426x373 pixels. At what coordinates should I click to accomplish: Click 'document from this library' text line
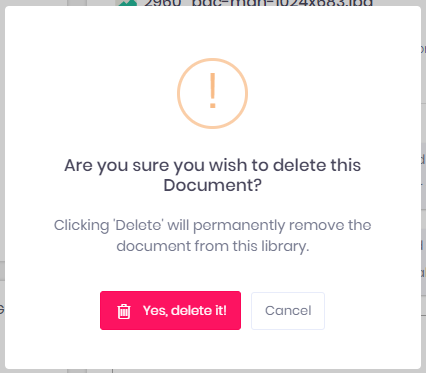pos(213,246)
